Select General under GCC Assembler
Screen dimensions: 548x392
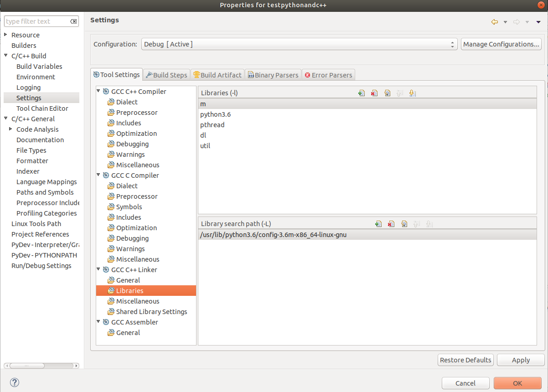(x=128, y=333)
